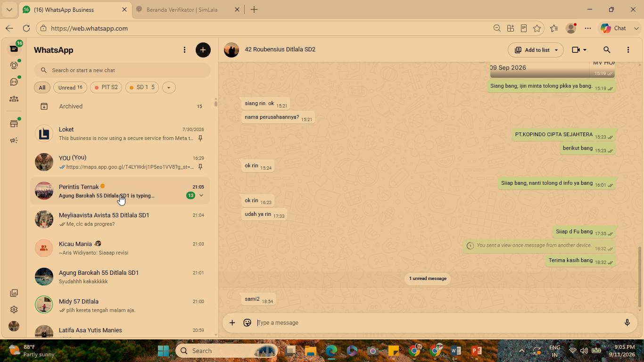
Task: Click the voice message microphone icon
Action: coord(627,323)
